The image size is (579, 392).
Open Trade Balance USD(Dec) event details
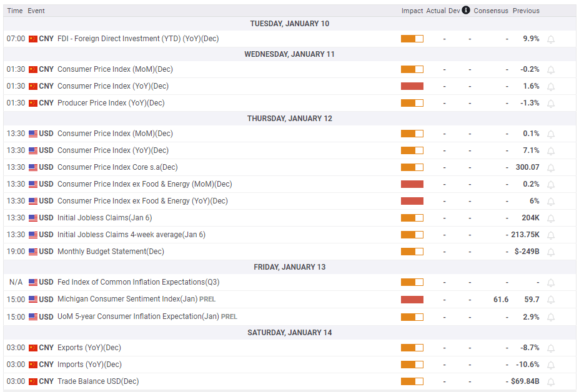point(98,381)
